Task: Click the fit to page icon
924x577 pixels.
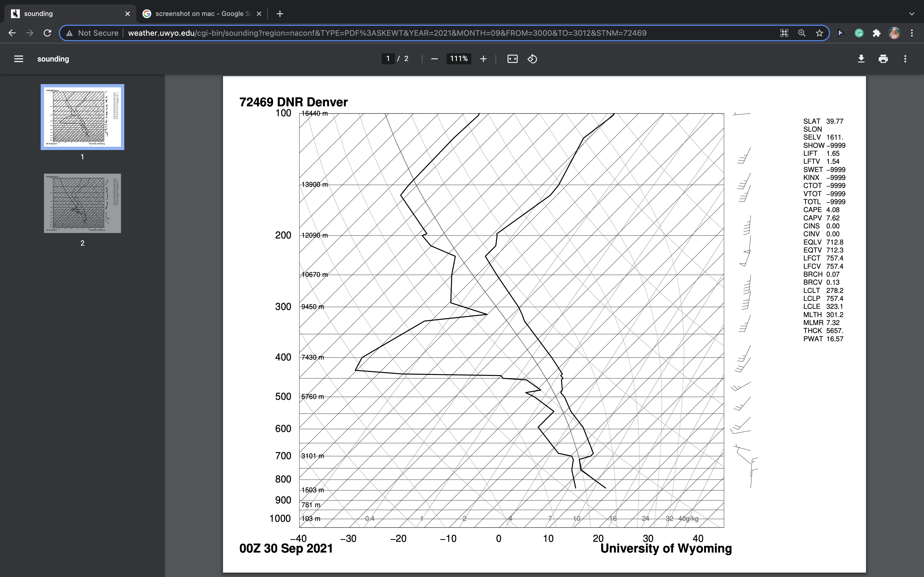Action: [x=512, y=59]
